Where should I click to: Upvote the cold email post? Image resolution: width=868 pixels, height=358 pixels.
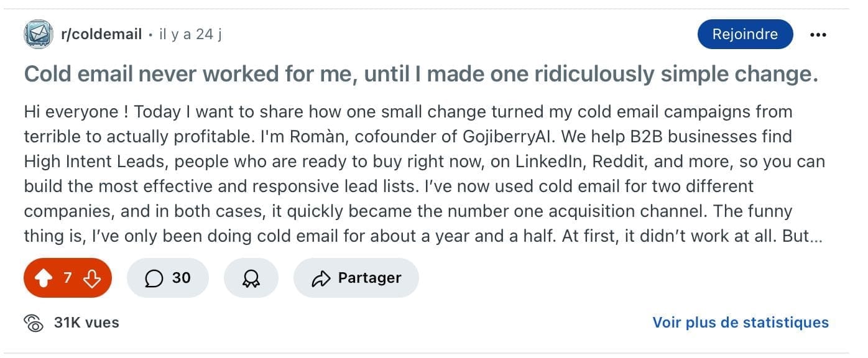point(44,278)
